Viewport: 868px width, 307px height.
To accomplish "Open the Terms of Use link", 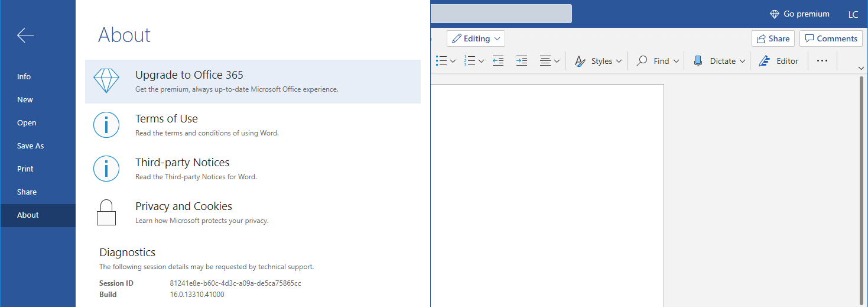I will click(x=167, y=119).
